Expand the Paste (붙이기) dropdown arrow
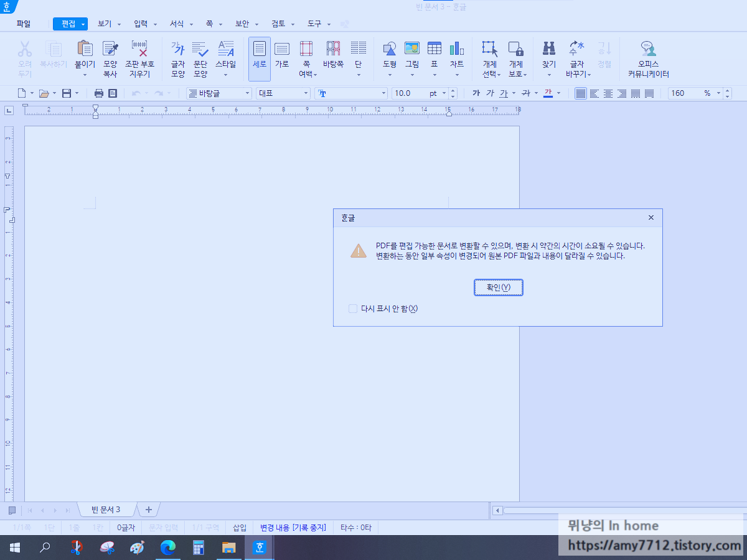This screenshot has width=747, height=560. (x=85, y=75)
